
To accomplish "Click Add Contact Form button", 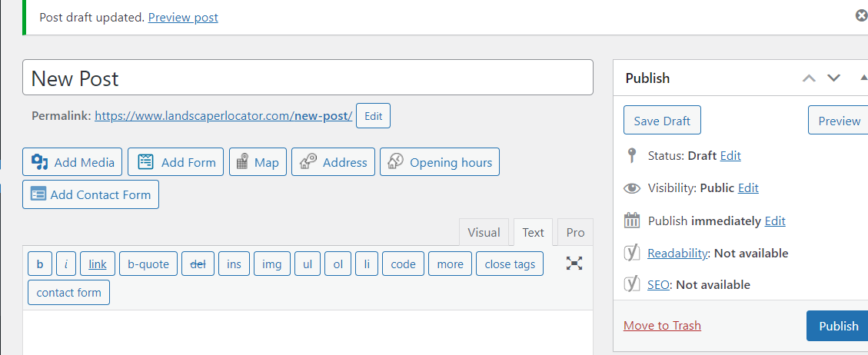I will click(x=91, y=194).
